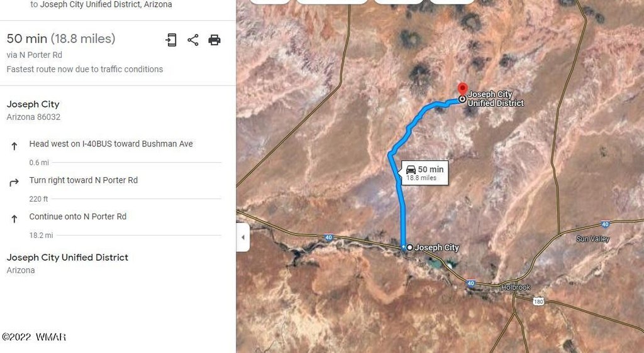This screenshot has width=644, height=353.
Task: Select Continue onto N Porter Rd step
Action: tap(77, 217)
